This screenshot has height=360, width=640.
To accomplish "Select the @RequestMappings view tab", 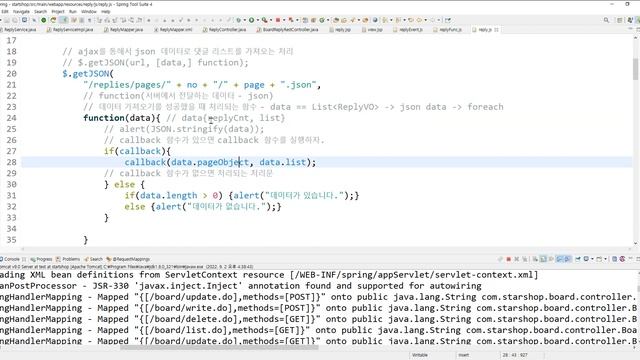I will pyautogui.click(x=128, y=259).
